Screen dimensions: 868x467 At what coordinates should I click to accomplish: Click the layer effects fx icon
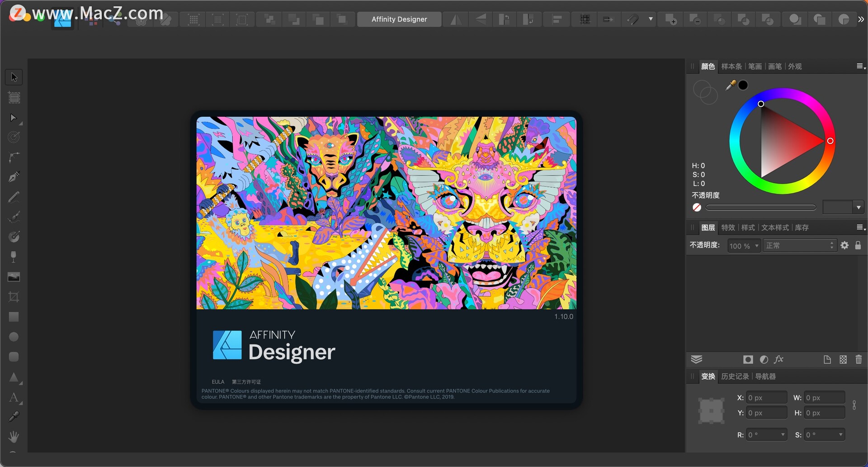779,360
